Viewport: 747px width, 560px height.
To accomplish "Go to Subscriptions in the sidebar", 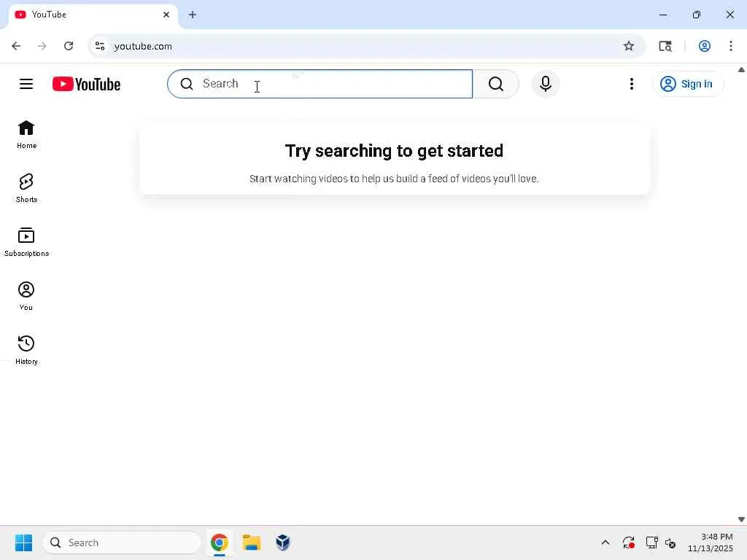I will point(26,242).
